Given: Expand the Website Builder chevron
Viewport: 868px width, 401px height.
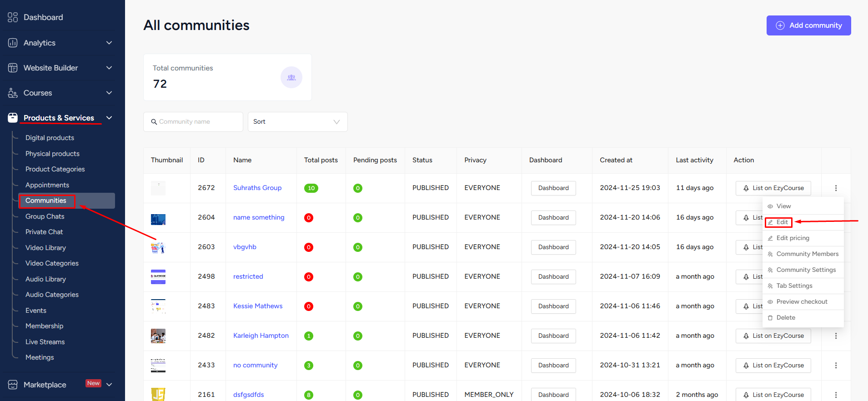Looking at the screenshot, I should [x=109, y=68].
